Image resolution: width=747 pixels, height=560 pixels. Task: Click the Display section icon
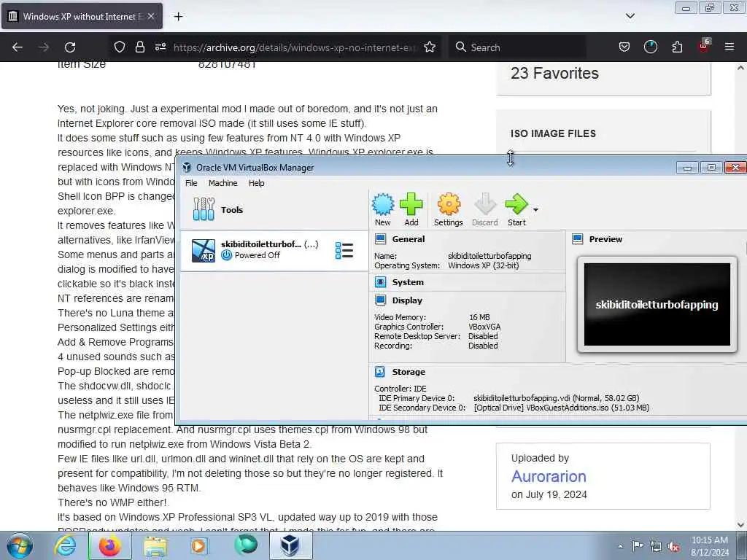point(380,300)
